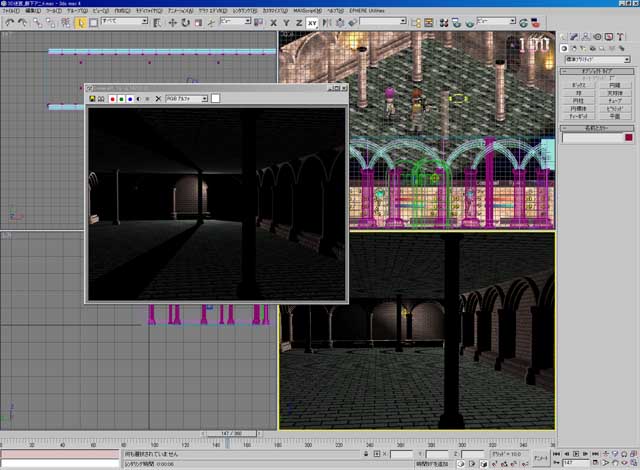Click the Mirror Selected Objects icon
Image resolution: width=640 pixels, height=470 pixels.
tap(327, 23)
